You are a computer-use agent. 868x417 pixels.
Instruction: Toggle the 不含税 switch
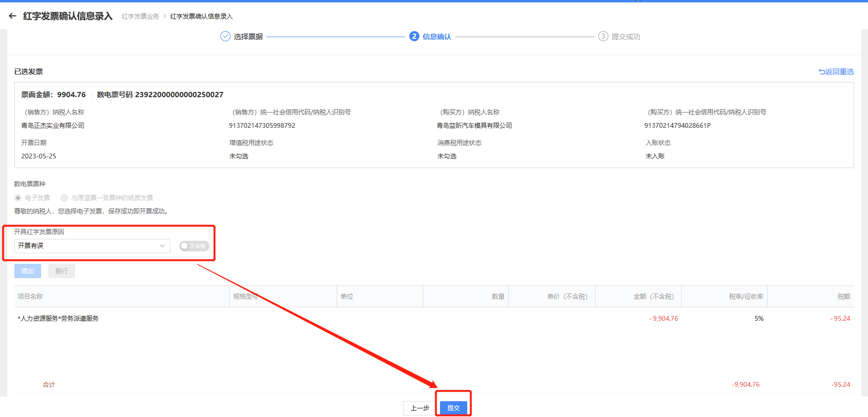[194, 246]
